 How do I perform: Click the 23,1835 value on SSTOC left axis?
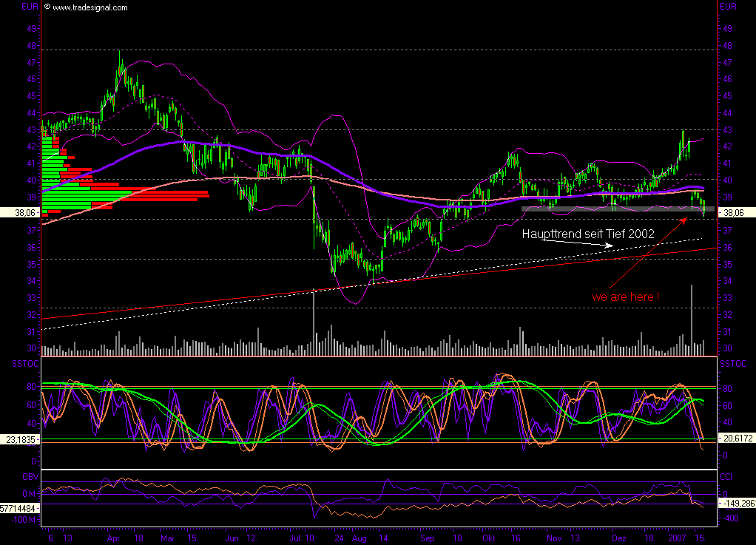(x=20, y=439)
